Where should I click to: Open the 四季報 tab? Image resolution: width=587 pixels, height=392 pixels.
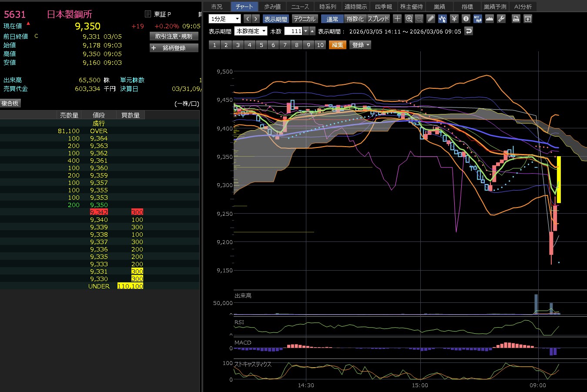383,7
